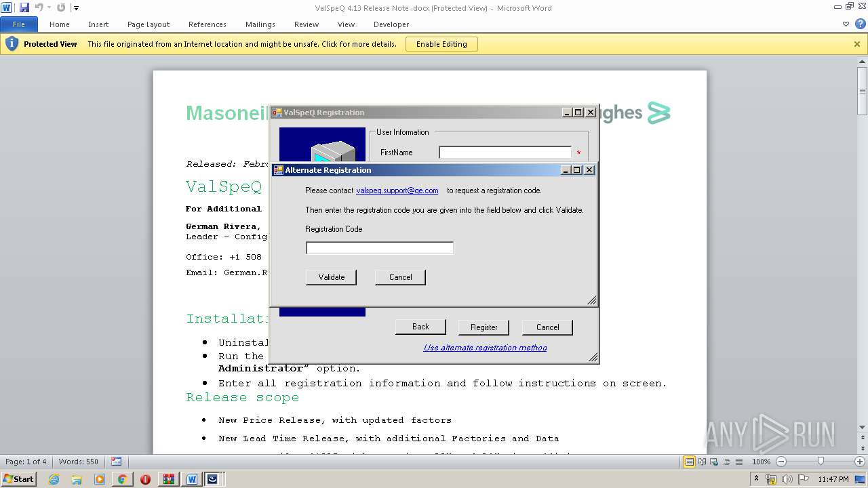This screenshot has width=868, height=488.
Task: Click the Action Center flag icon
Action: pyautogui.click(x=804, y=479)
